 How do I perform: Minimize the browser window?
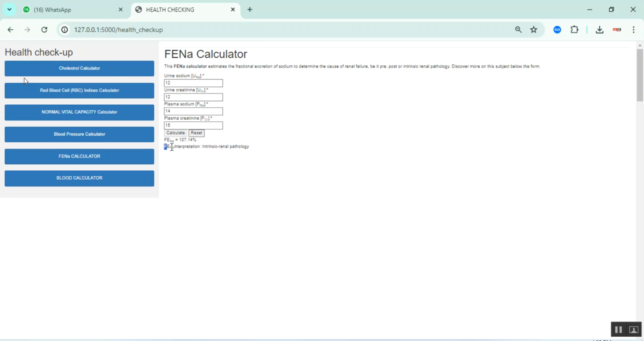[590, 9]
